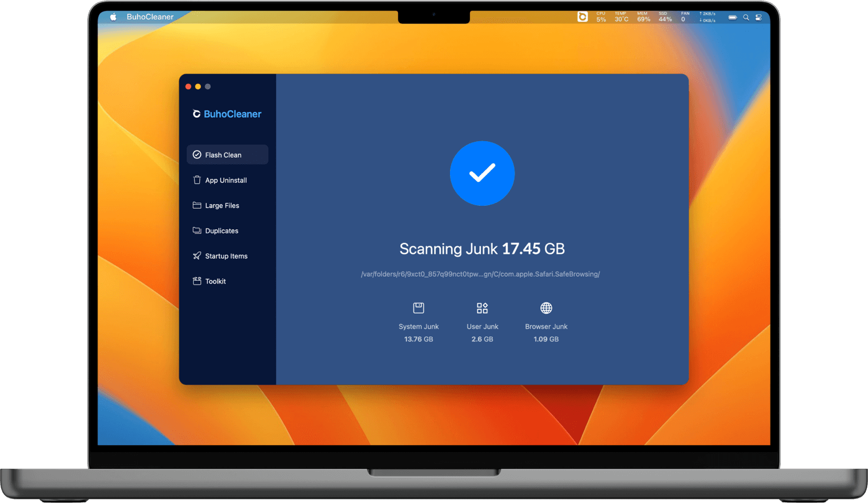The width and height of the screenshot is (868, 503).
Task: Click the Browser Junk label
Action: click(546, 326)
